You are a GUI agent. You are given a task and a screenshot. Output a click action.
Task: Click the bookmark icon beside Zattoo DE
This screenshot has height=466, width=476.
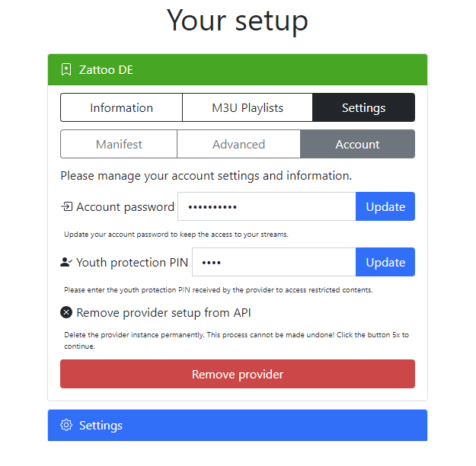(x=66, y=69)
